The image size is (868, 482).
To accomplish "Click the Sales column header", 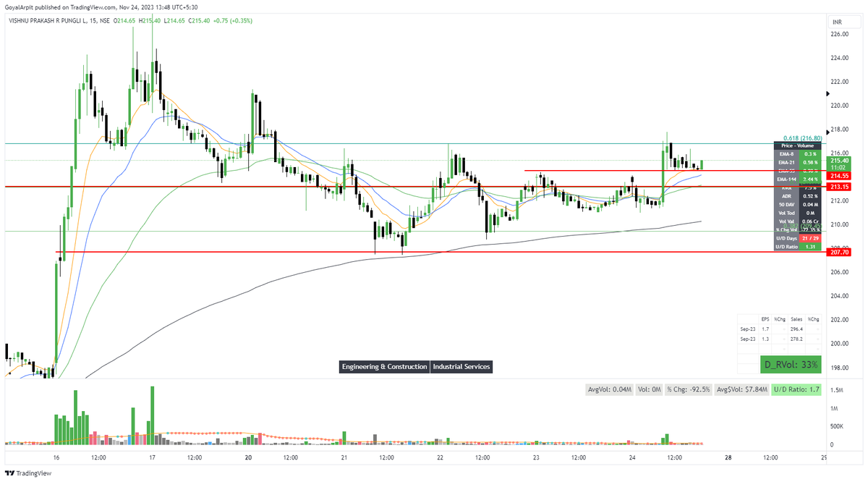I will coord(796,319).
